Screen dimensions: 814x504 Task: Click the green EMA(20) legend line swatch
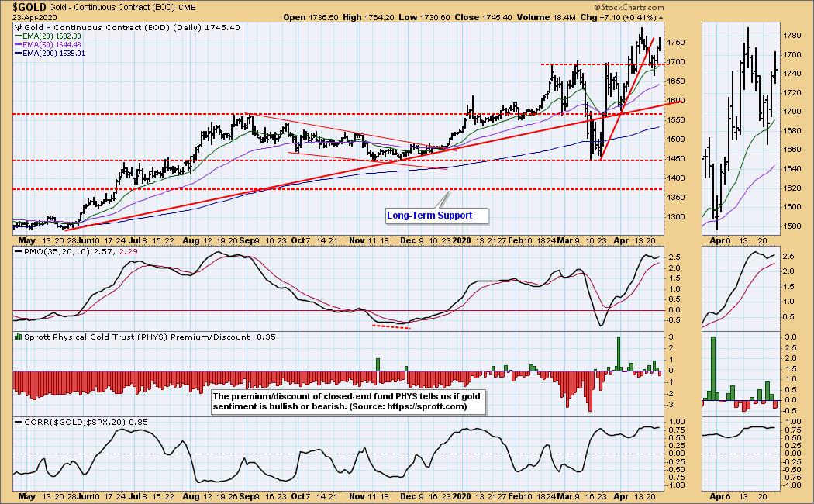coord(18,36)
